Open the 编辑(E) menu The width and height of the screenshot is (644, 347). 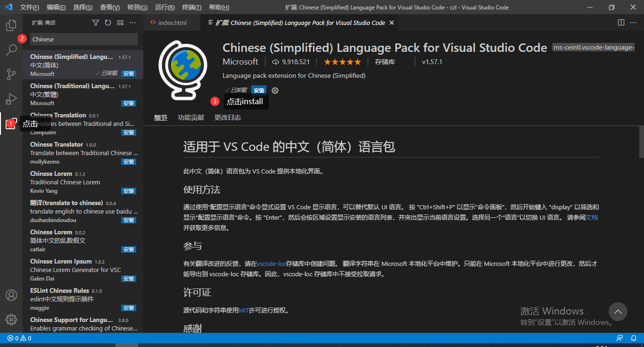[x=57, y=8]
